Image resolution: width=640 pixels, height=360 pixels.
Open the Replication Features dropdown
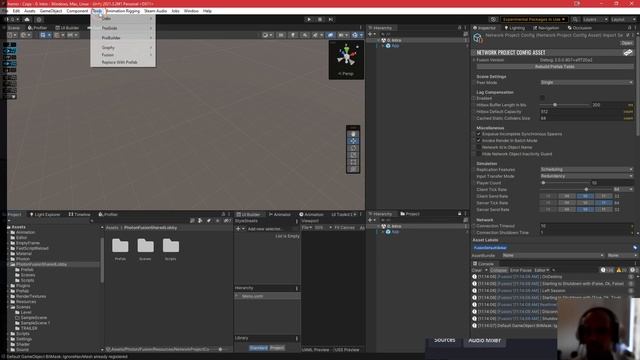click(x=587, y=169)
